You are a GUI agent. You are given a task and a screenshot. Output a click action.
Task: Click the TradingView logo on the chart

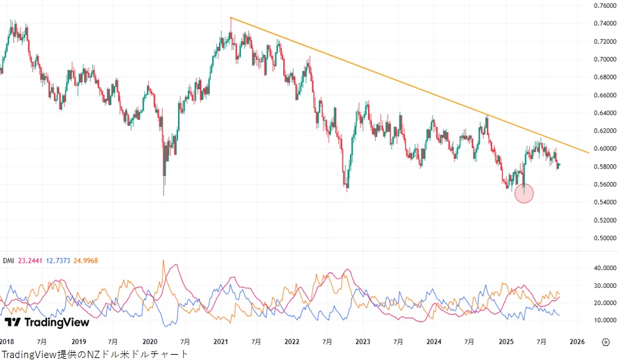47,322
